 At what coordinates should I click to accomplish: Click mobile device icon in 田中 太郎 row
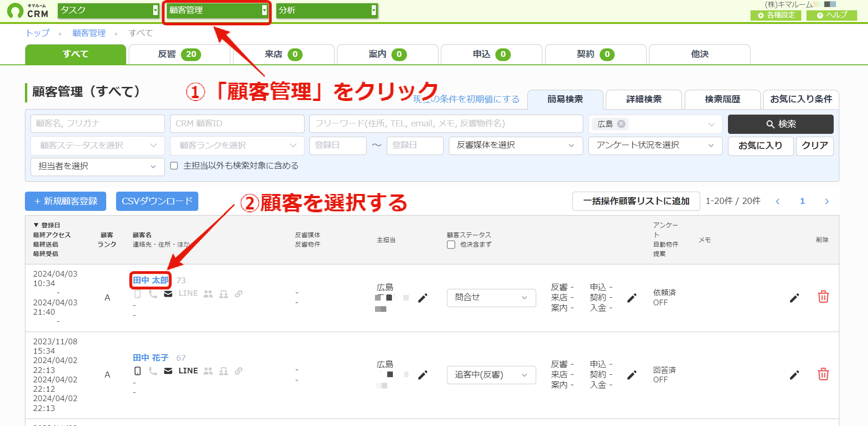tap(138, 294)
